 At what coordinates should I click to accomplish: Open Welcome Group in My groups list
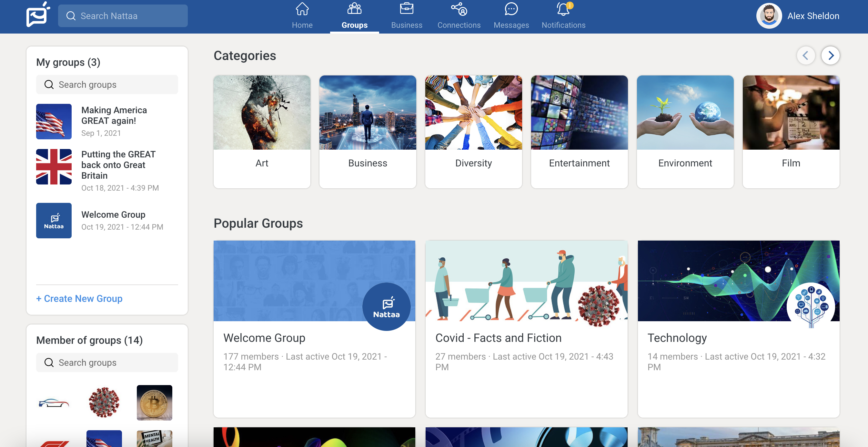point(113,214)
